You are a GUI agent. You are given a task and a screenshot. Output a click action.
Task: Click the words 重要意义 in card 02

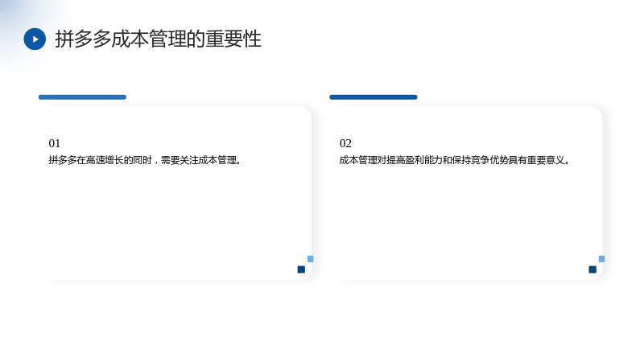coord(546,160)
